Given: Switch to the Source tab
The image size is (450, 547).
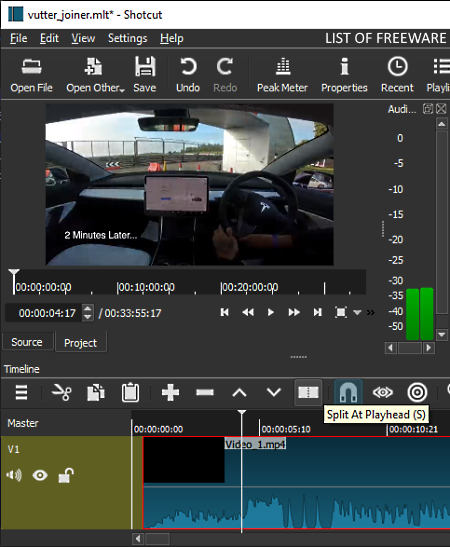Looking at the screenshot, I should pos(27,342).
